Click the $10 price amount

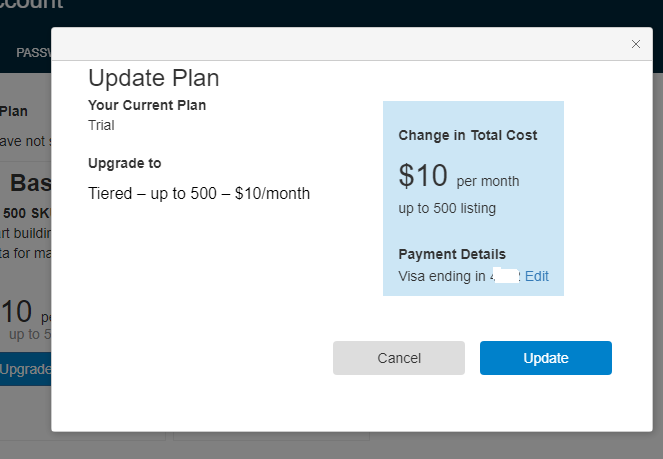pyautogui.click(x=423, y=176)
